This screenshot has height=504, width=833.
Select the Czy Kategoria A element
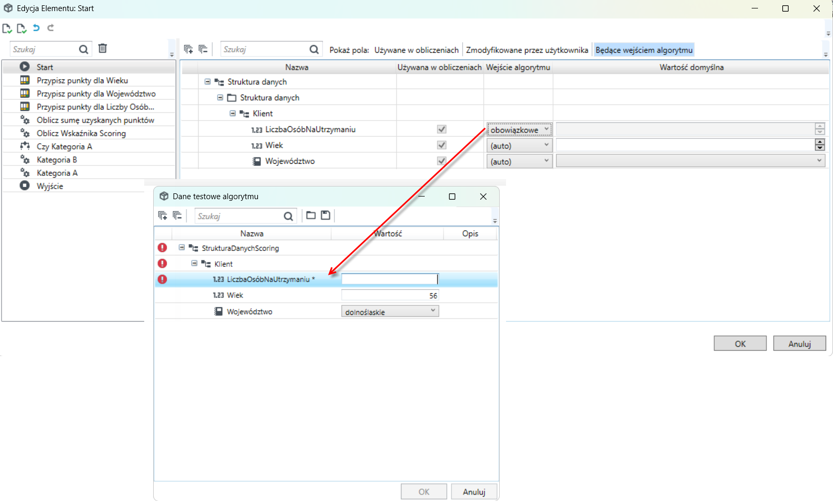89,146
